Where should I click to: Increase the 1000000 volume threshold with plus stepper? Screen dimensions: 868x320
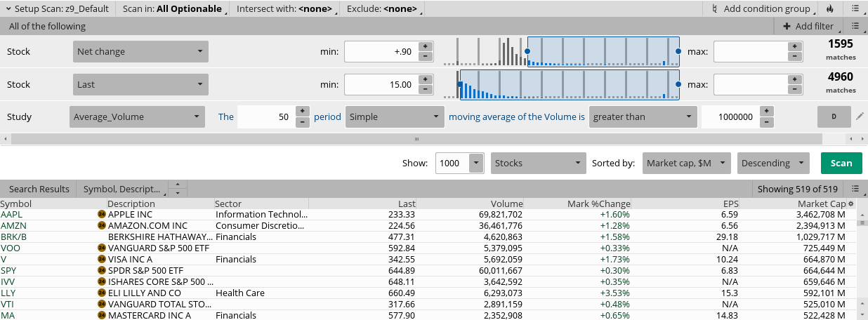pyautogui.click(x=767, y=112)
